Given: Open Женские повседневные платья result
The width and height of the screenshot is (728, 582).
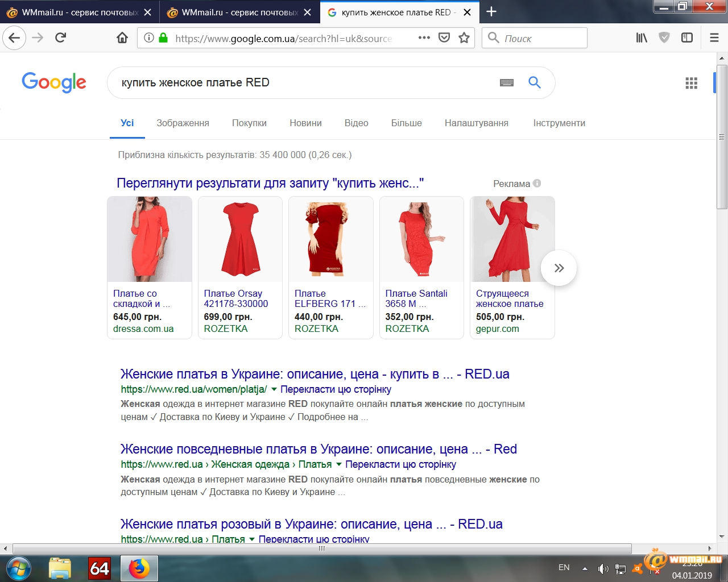Looking at the screenshot, I should (x=318, y=449).
